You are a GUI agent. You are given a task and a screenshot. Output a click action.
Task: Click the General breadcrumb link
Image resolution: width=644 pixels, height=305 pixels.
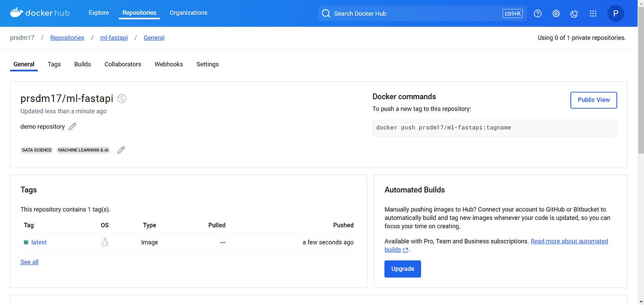(154, 38)
